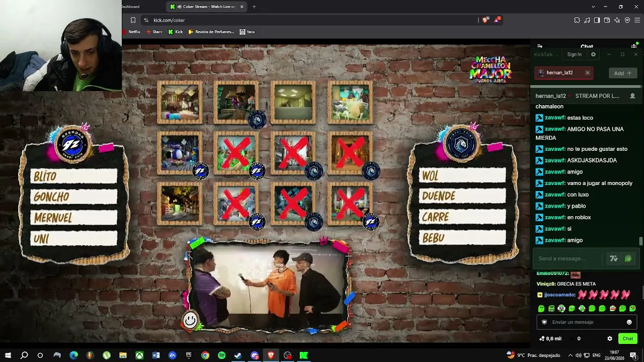This screenshot has width=644, height=362.
Task: Open Kick chat settings gear
Action: click(x=610, y=338)
